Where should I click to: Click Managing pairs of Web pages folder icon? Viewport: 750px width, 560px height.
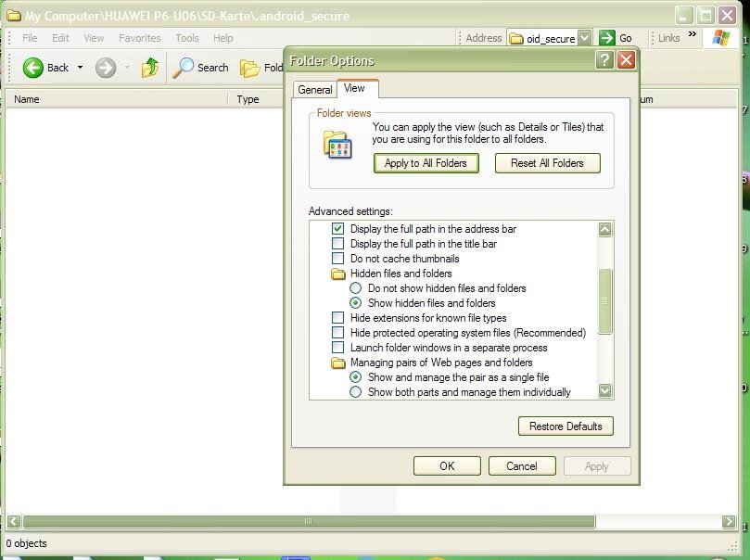click(x=338, y=363)
